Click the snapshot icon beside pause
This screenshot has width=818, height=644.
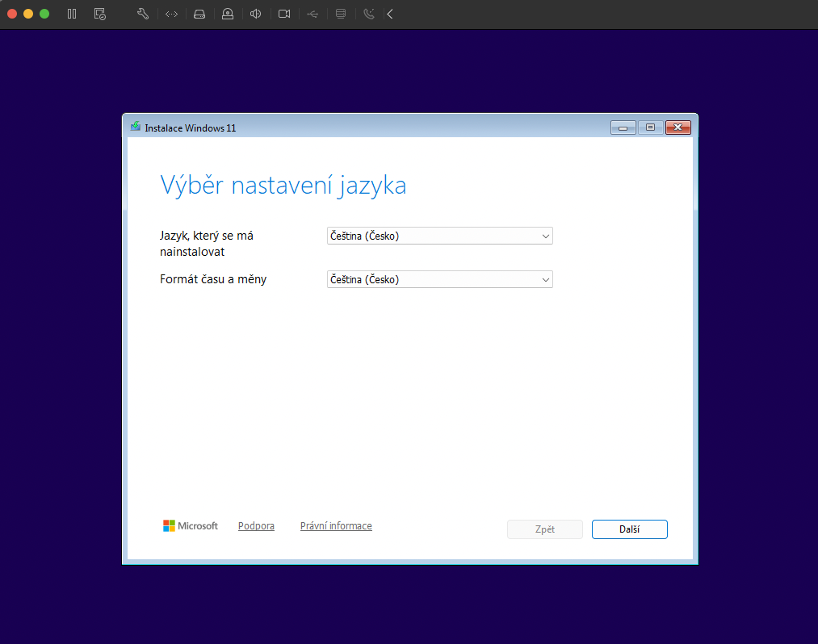pyautogui.click(x=99, y=14)
